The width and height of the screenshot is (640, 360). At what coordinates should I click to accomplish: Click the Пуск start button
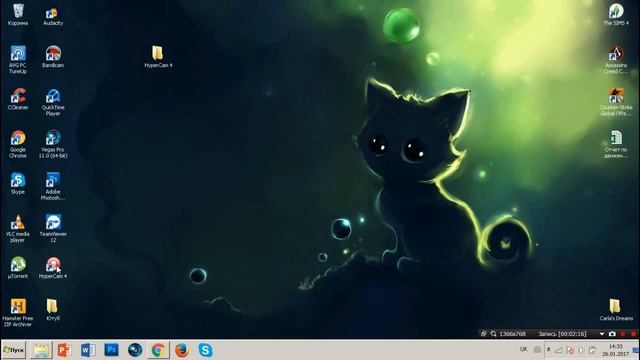[13, 350]
